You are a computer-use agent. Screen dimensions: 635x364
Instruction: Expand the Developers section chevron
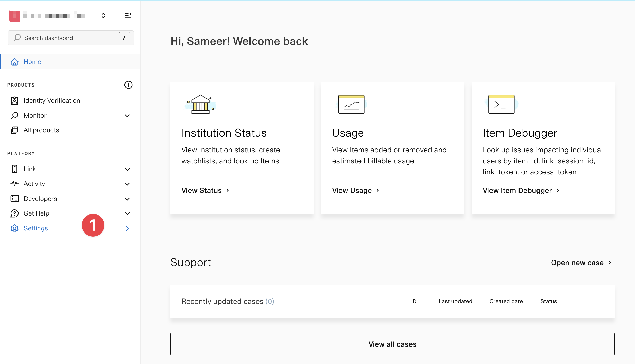pos(127,199)
